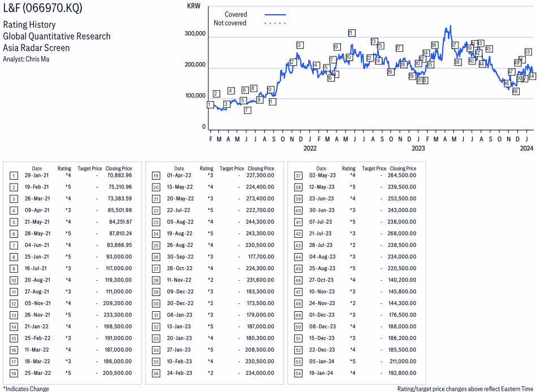The width and height of the screenshot is (540, 392).
Task: Select chart marker 36 on the price line
Action: [434, 45]
